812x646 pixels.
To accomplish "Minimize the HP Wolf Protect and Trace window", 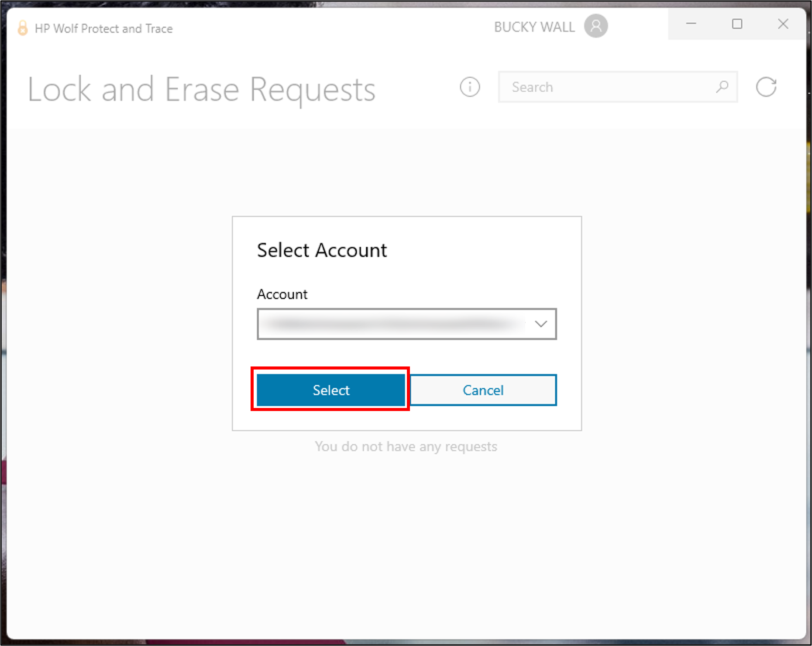I will click(691, 24).
